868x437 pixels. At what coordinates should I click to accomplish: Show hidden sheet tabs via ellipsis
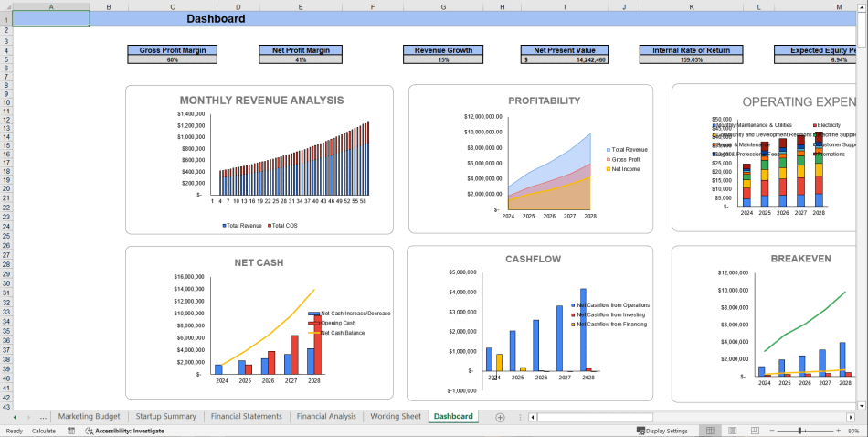43,417
